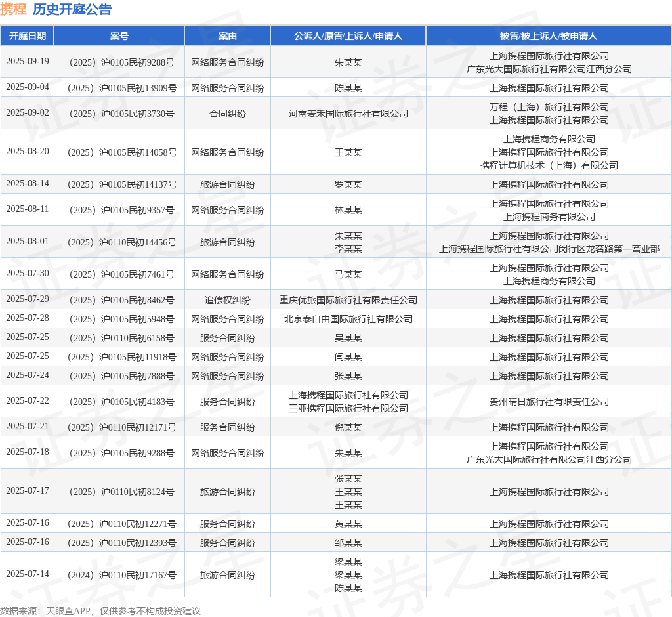
Task: Click case number (2024) 沪0110民初17167号
Action: 122,575
